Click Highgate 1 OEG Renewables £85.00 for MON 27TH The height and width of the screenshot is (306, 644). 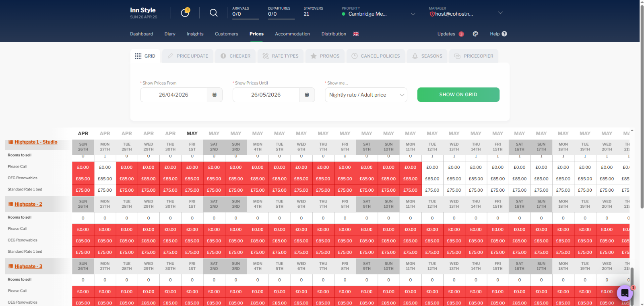[105, 179]
